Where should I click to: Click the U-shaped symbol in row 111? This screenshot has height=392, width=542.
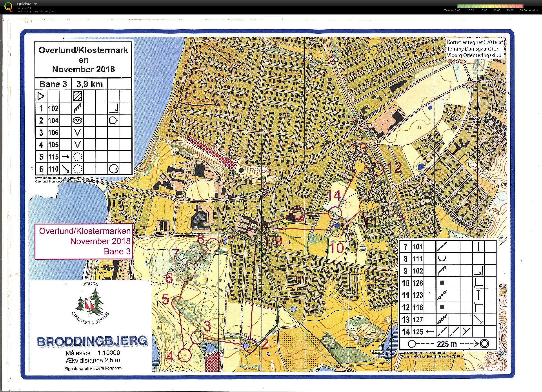442,258
